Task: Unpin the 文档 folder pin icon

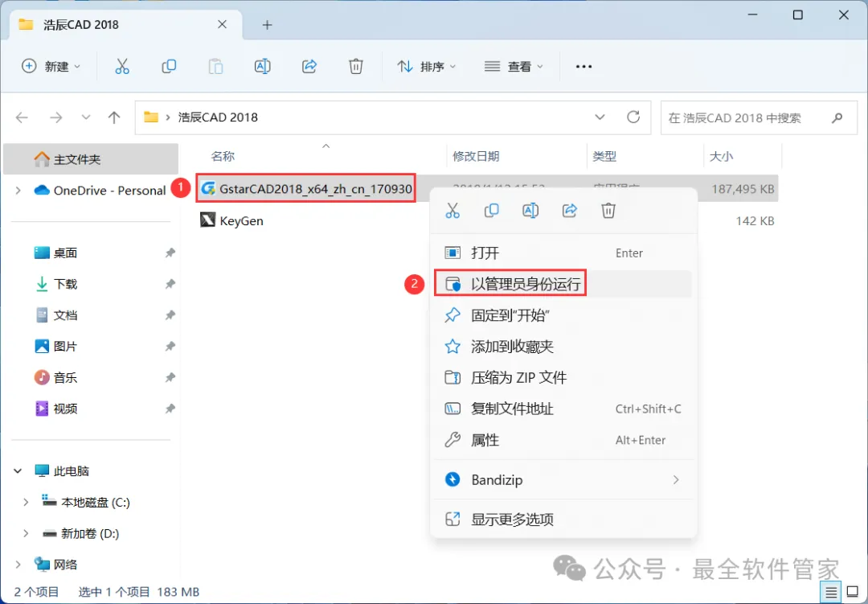Action: click(170, 314)
